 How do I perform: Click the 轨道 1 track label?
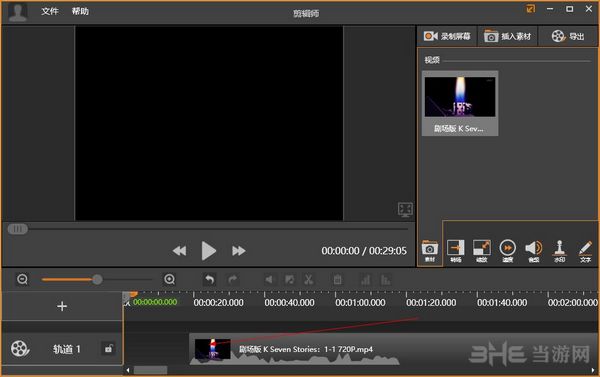[67, 349]
